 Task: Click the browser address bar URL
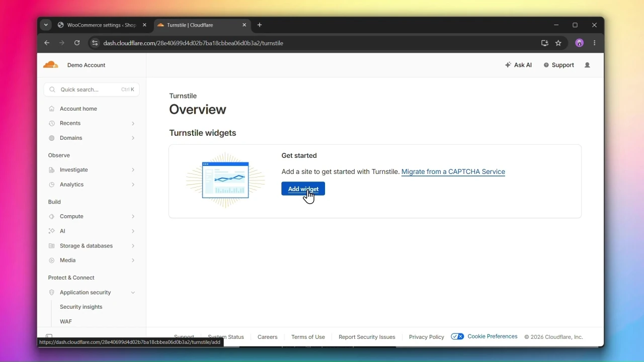(x=193, y=43)
